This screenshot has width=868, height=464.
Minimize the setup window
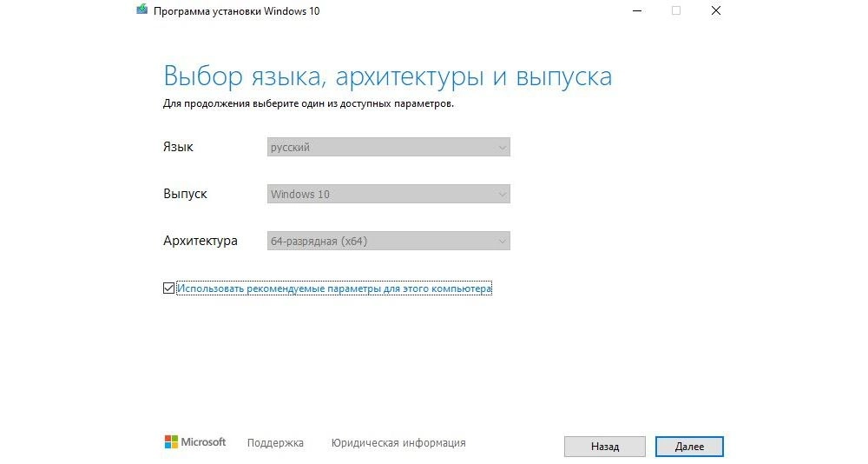637,10
